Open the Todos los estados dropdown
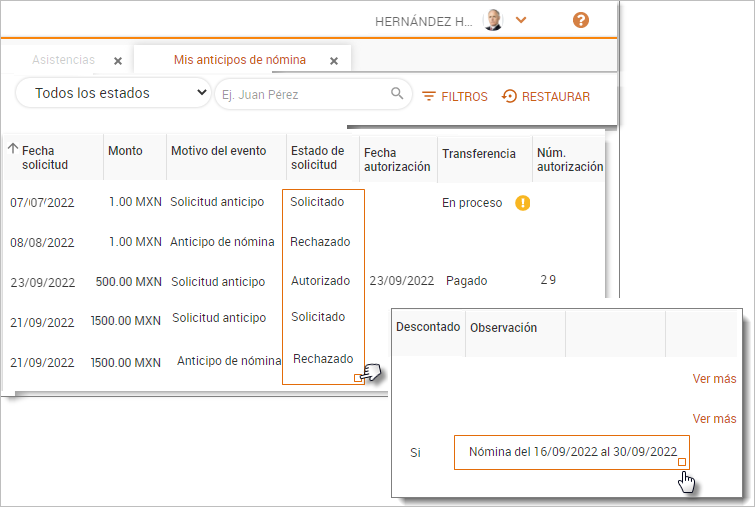Screen dimensions: 755x507 (112, 94)
